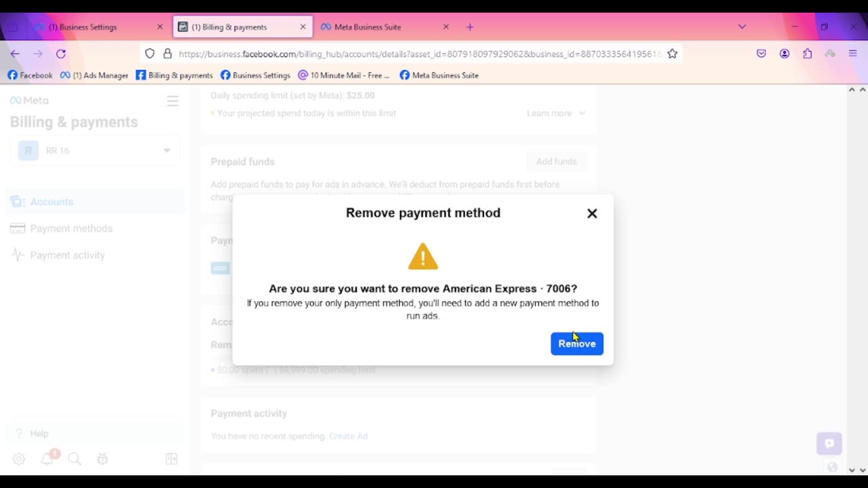Collapse the sidebar with hamburger icon
Screen dimensions: 868x488
click(173, 101)
